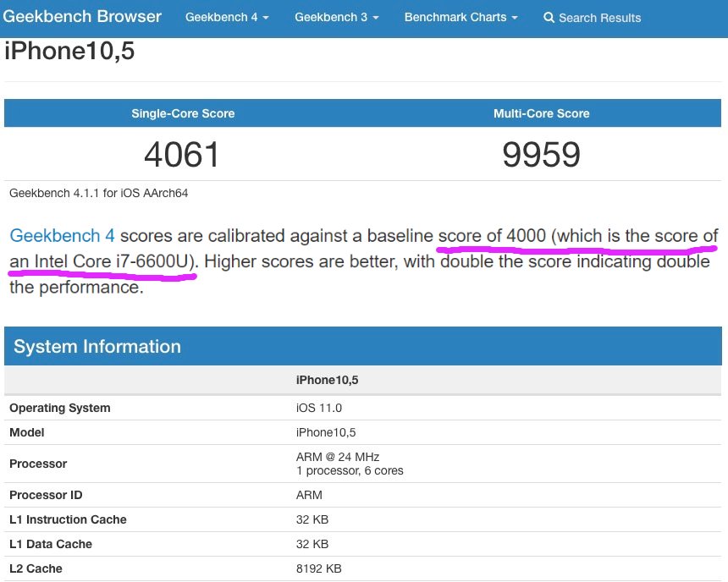This screenshot has width=728, height=582.
Task: Click the Geekbench 4.1.1 for iOS AArch64 text
Action: [98, 193]
